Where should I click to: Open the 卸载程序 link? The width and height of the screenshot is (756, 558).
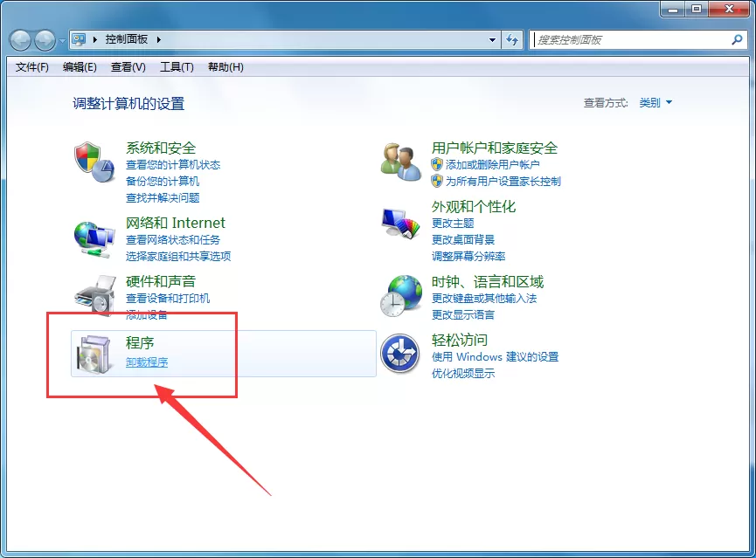(x=147, y=362)
